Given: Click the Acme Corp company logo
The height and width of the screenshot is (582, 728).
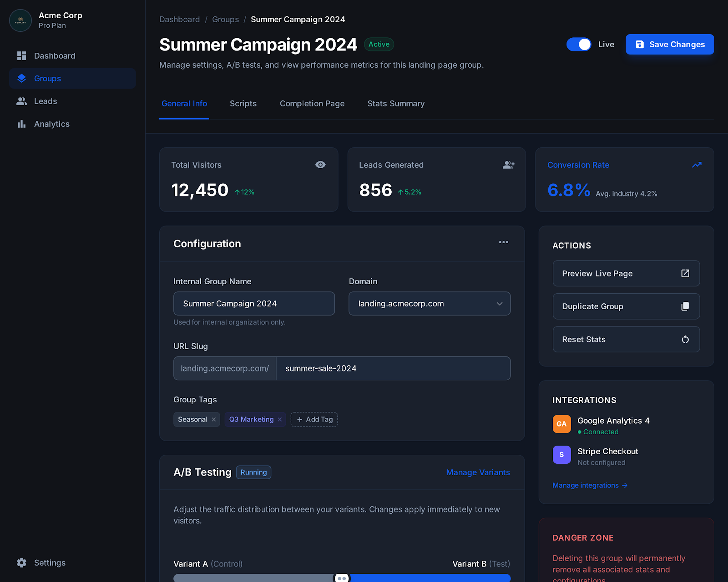Looking at the screenshot, I should [x=20, y=20].
